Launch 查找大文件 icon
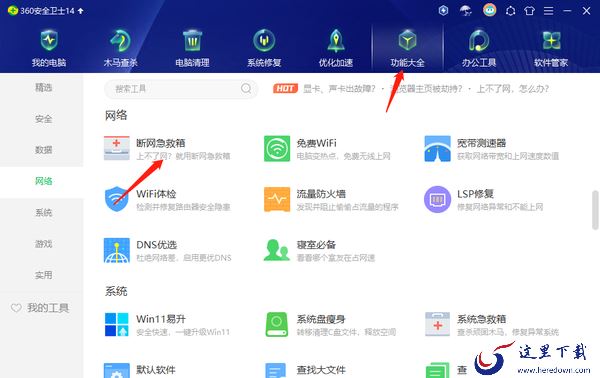The height and width of the screenshot is (378, 600). tap(276, 371)
